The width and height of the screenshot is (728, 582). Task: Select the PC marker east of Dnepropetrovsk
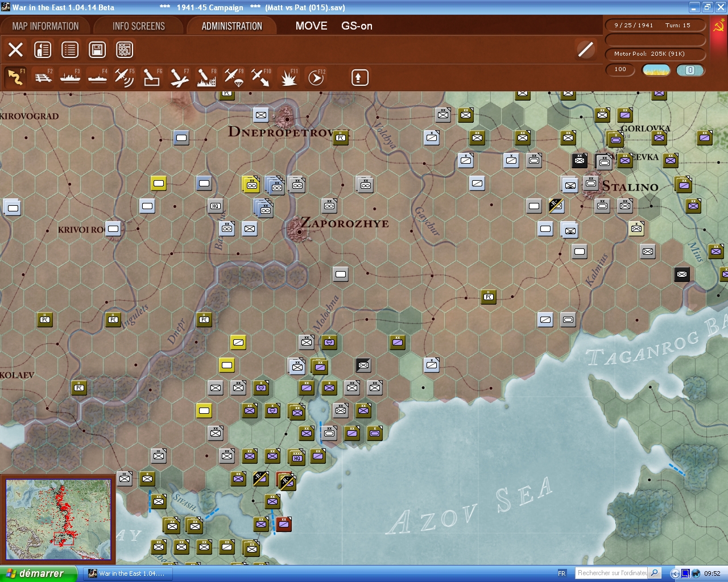[x=341, y=138]
